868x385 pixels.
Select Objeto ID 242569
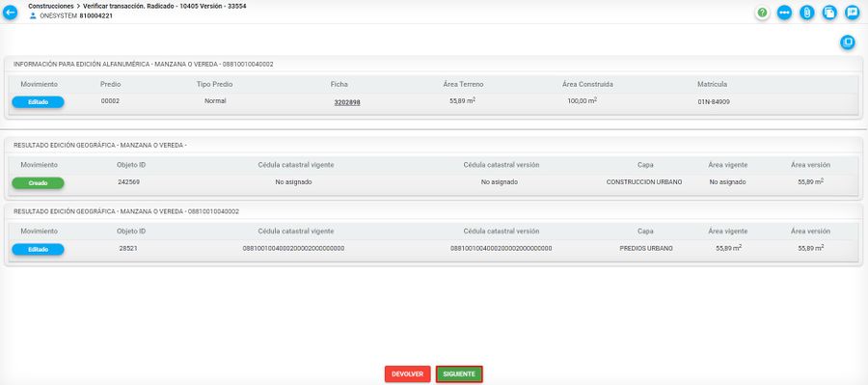[x=128, y=181]
